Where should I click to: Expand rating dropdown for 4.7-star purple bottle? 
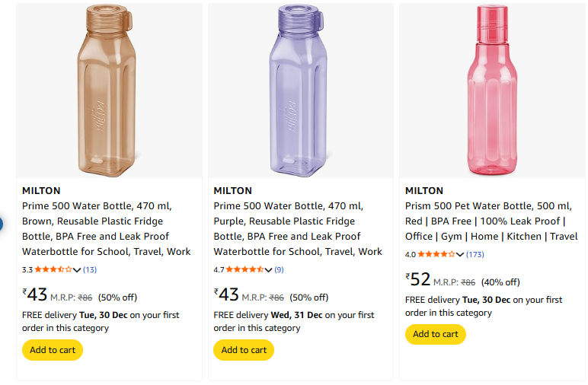(x=268, y=269)
